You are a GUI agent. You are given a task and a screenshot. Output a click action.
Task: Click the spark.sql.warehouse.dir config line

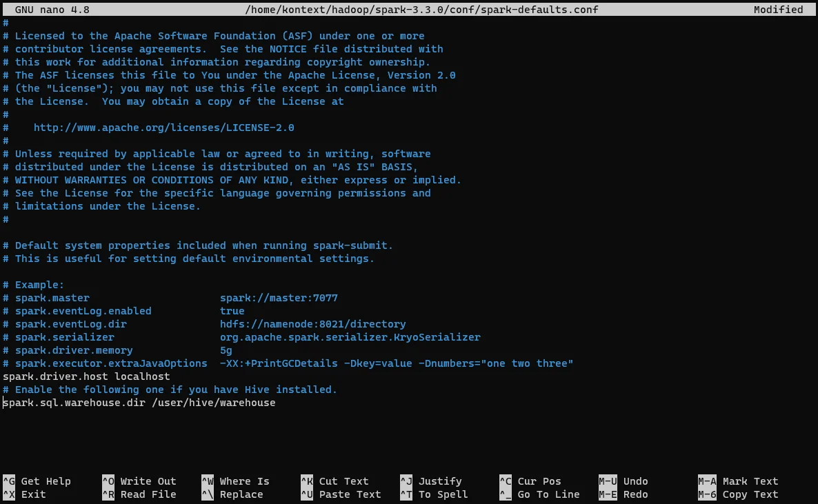[139, 403]
